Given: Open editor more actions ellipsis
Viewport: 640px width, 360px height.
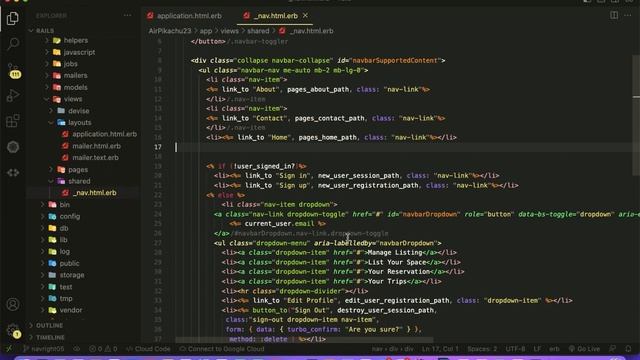Looking at the screenshot, I should pos(628,15).
